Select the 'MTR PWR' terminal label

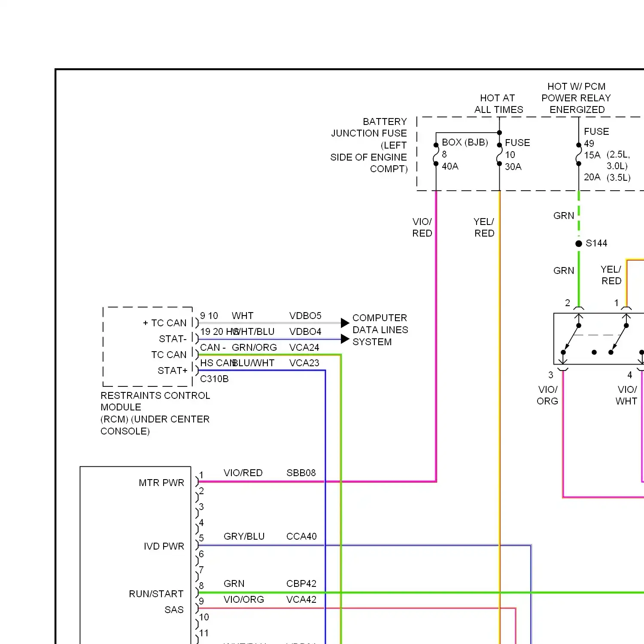pos(161,483)
